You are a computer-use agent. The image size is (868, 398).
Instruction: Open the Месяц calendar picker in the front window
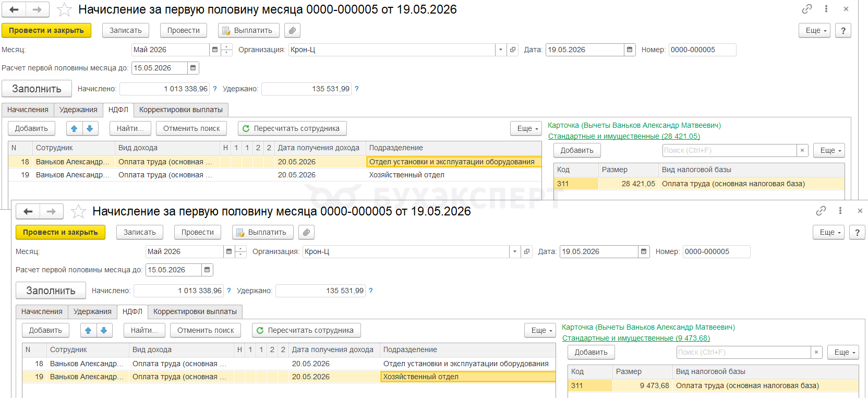[229, 251]
